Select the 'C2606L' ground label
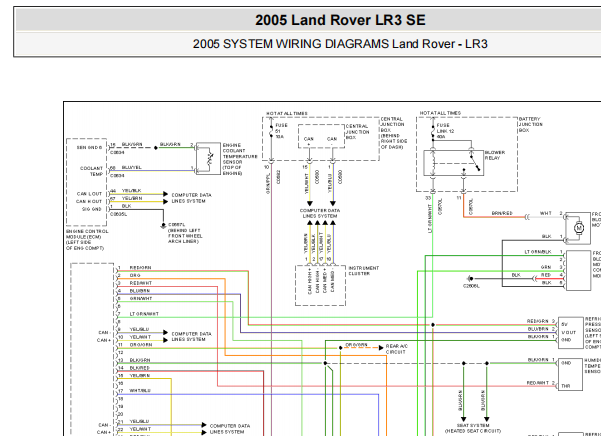This screenshot has height=436, width=601. click(471, 286)
